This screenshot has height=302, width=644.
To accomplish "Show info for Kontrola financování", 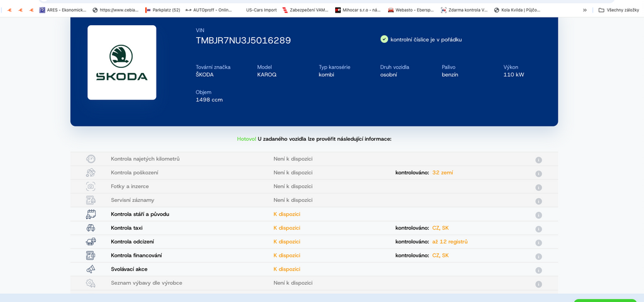I will tap(538, 257).
